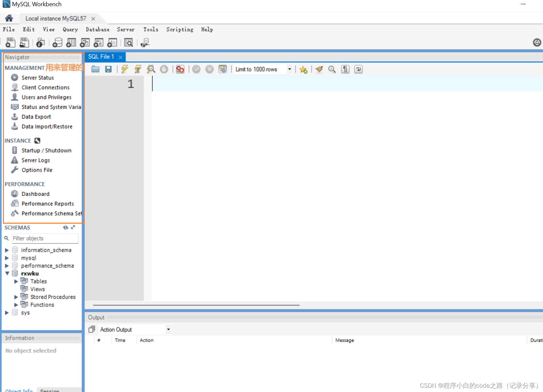Screen dimensions: 543x392
Task: Toggle word wrap icon
Action: click(358, 69)
